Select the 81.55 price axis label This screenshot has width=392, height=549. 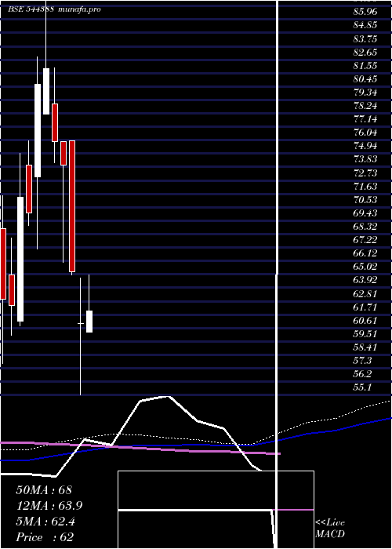365,65
